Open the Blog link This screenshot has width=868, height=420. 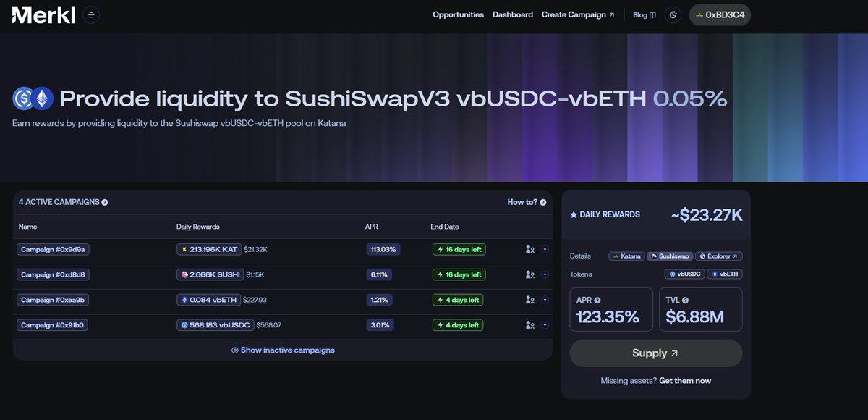(x=644, y=14)
